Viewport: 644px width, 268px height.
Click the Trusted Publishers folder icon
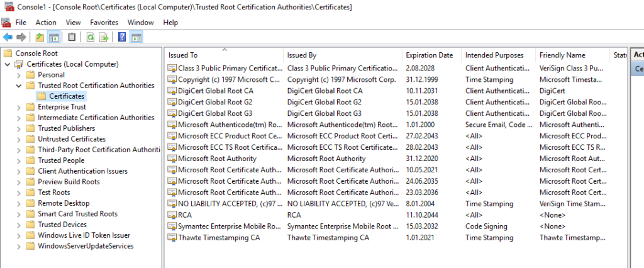point(30,128)
